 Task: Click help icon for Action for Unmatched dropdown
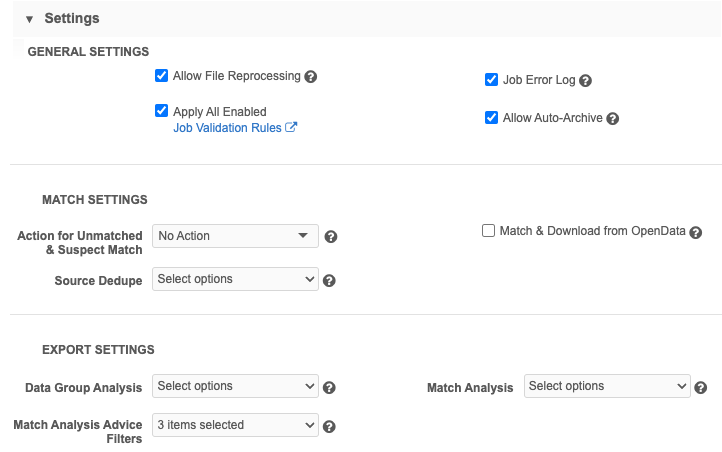tap(331, 237)
